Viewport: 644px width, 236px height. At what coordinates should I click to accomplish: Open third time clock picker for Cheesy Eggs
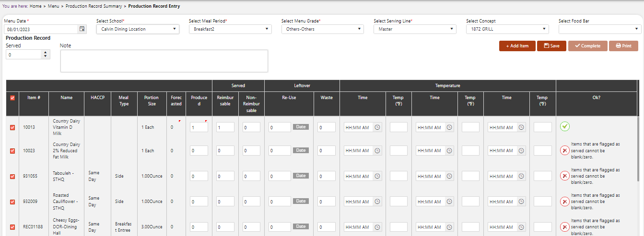[521, 227]
